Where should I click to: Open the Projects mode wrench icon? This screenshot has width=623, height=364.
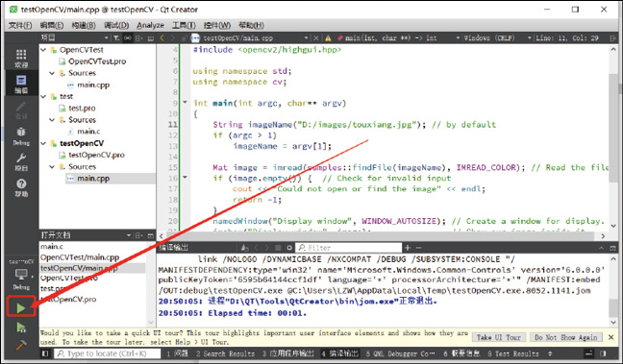(21, 162)
